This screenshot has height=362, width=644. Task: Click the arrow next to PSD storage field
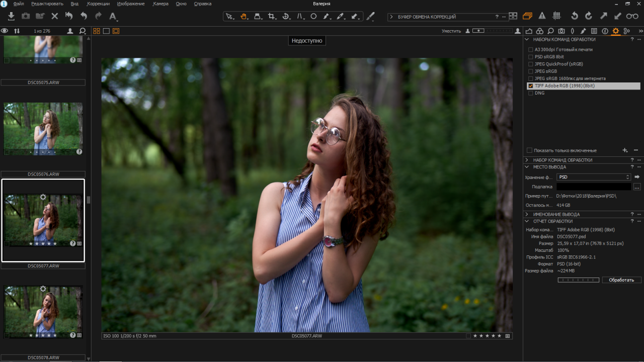637,177
